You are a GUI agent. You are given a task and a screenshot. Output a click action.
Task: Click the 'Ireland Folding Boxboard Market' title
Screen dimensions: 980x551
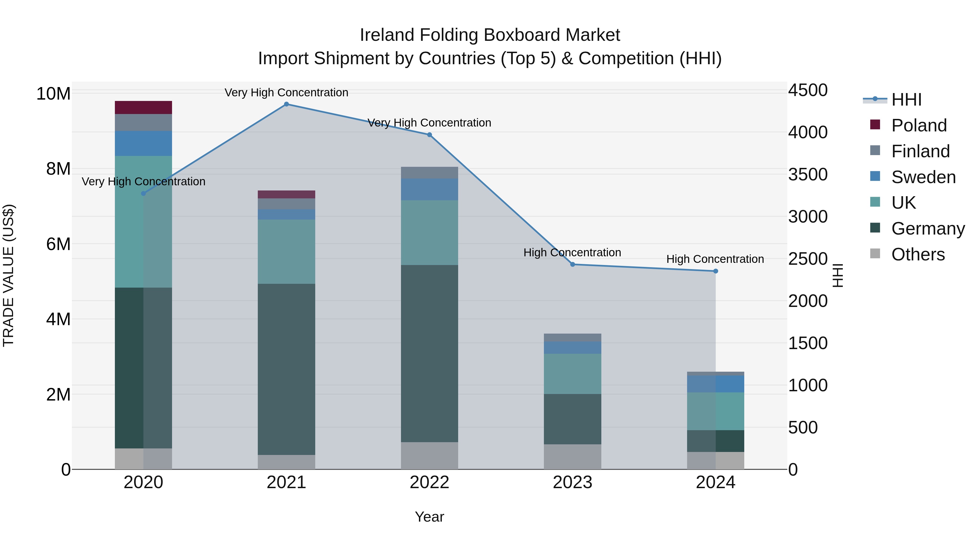[x=490, y=35]
